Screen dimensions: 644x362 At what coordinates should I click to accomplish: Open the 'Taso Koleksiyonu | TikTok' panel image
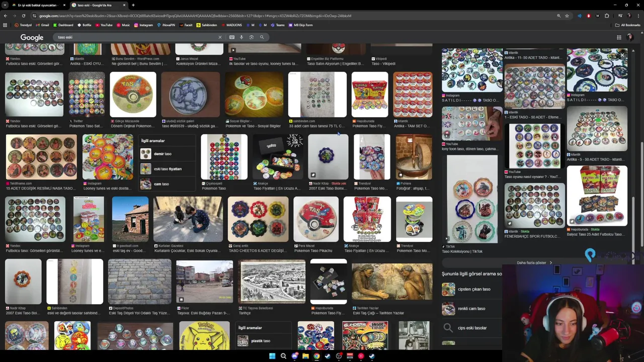pyautogui.click(x=472, y=199)
